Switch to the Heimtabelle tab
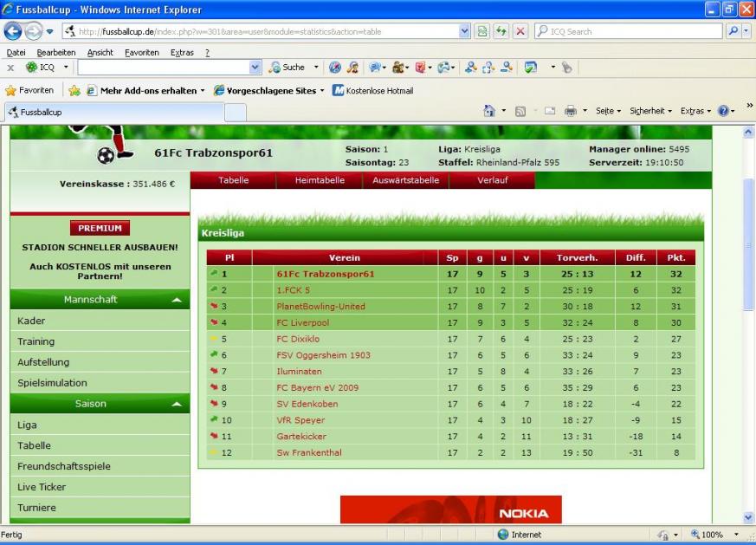This screenshot has height=545, width=756. click(x=320, y=180)
